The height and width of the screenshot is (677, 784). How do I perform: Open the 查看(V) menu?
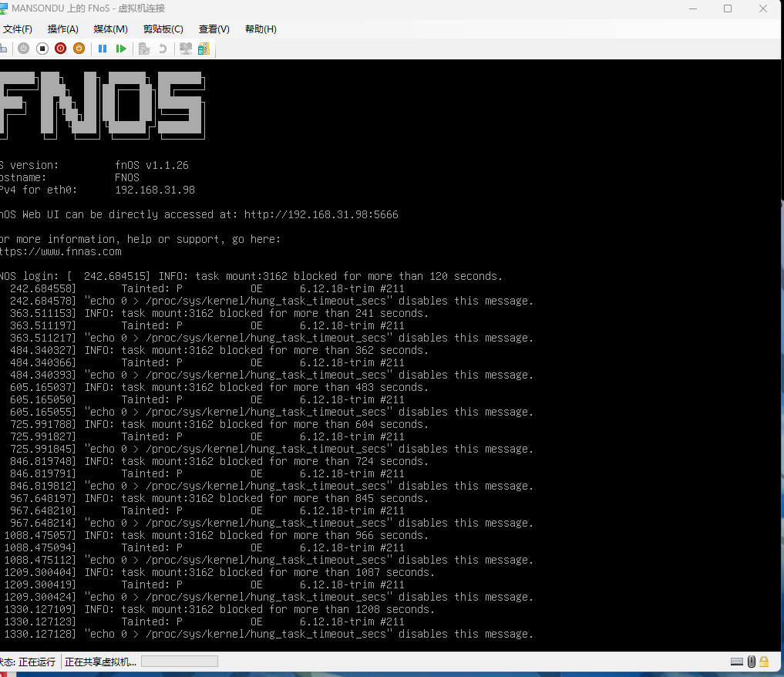214,29
